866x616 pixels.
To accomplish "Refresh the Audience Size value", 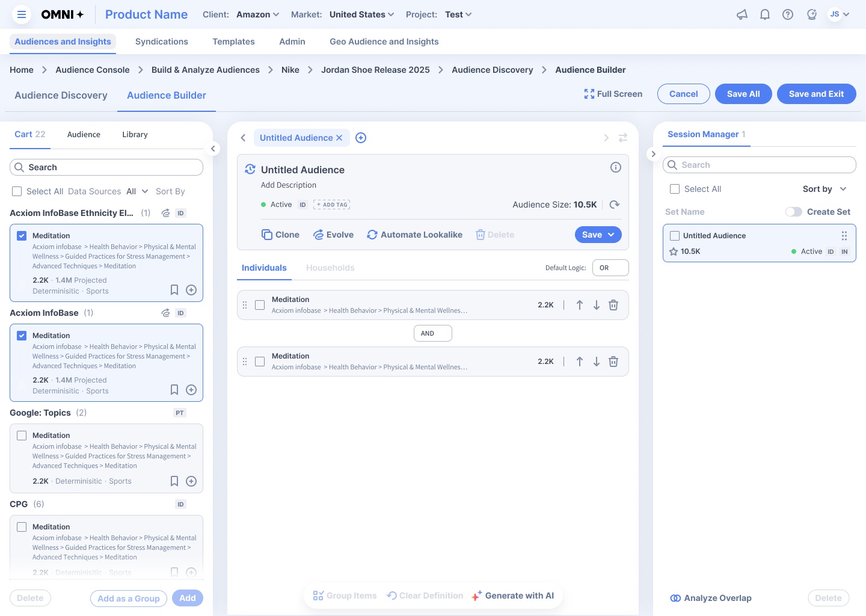I will [615, 205].
